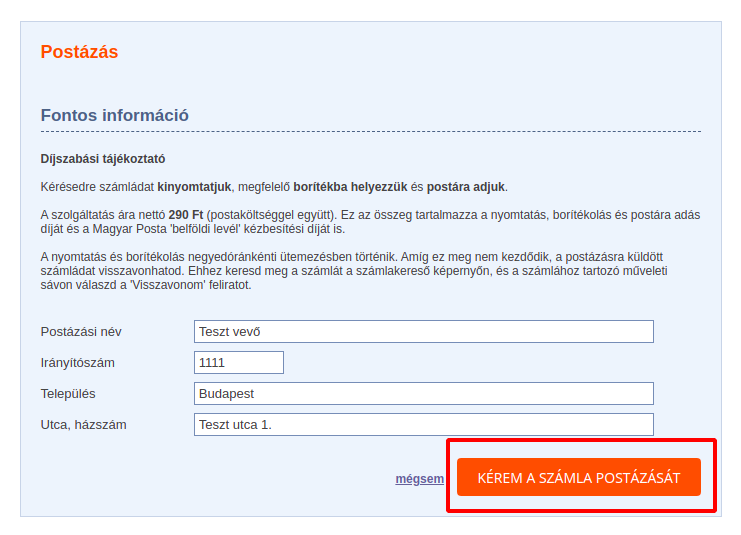741x535 pixels.
Task: Click the bold text borítékba helyezzük
Action: (x=350, y=187)
